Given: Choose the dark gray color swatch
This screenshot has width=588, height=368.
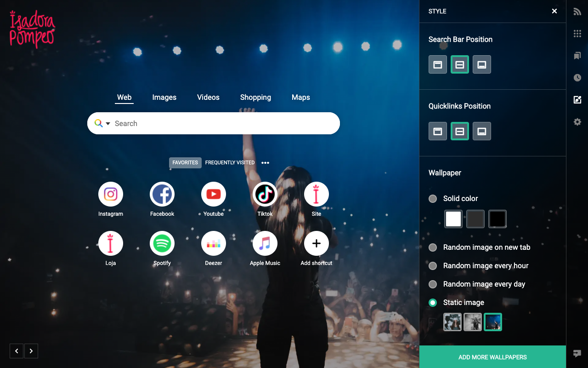Looking at the screenshot, I should pos(475,219).
